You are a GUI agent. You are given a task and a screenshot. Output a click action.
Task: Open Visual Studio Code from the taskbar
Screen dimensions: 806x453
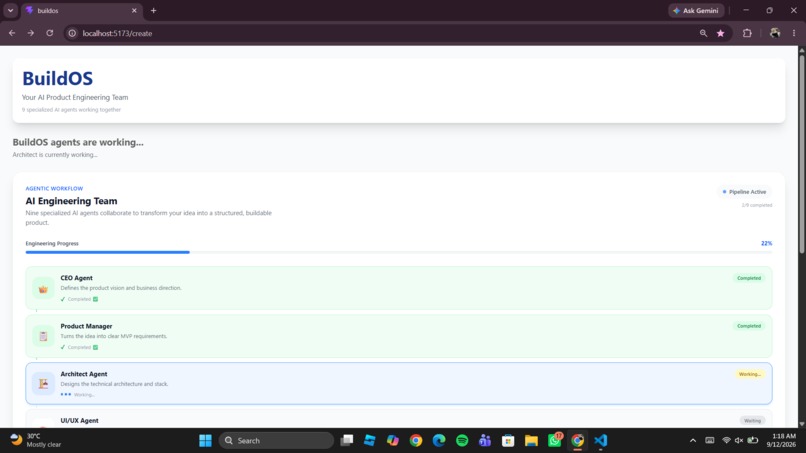pos(600,441)
